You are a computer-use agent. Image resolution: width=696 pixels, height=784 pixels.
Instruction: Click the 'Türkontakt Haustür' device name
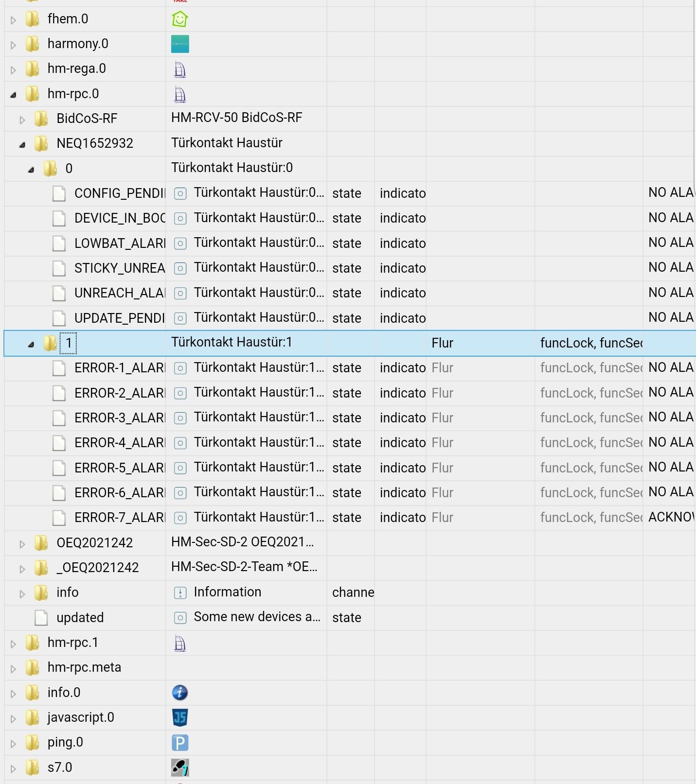tap(227, 143)
